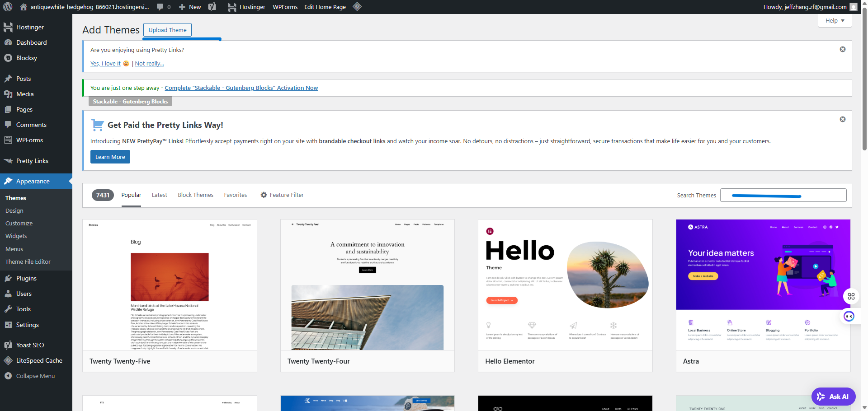Open the Favorites tab
Screen dimensions: 868x411
pyautogui.click(x=236, y=195)
